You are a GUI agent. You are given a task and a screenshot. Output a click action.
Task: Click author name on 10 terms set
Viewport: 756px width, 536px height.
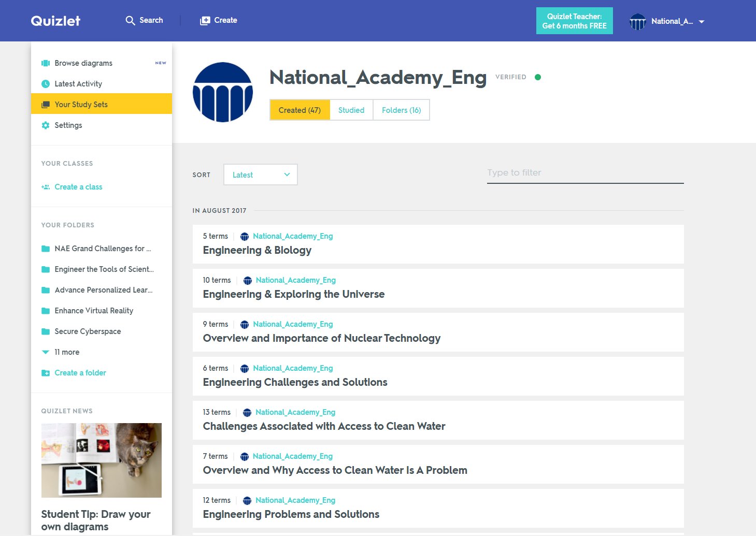(296, 280)
